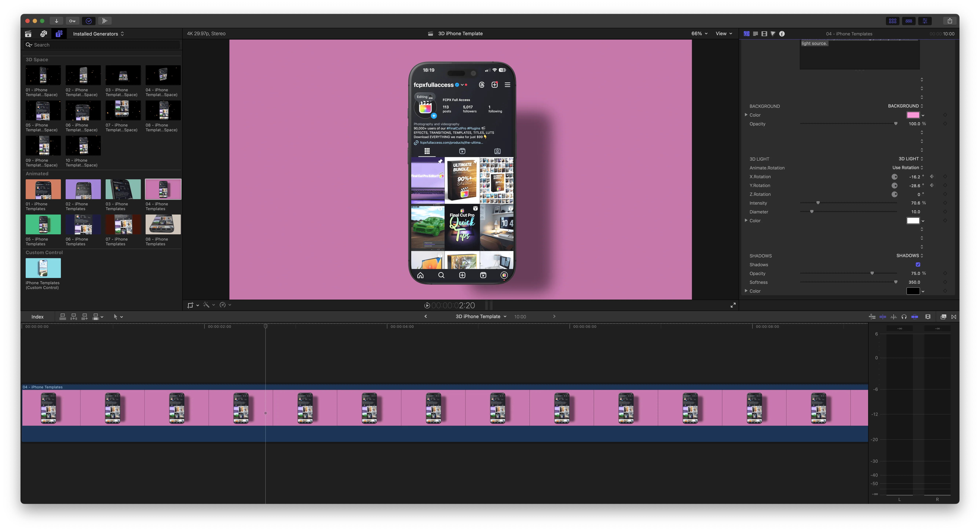Open the Photos and Audio sidebar icon
980x531 pixels.
coord(43,34)
